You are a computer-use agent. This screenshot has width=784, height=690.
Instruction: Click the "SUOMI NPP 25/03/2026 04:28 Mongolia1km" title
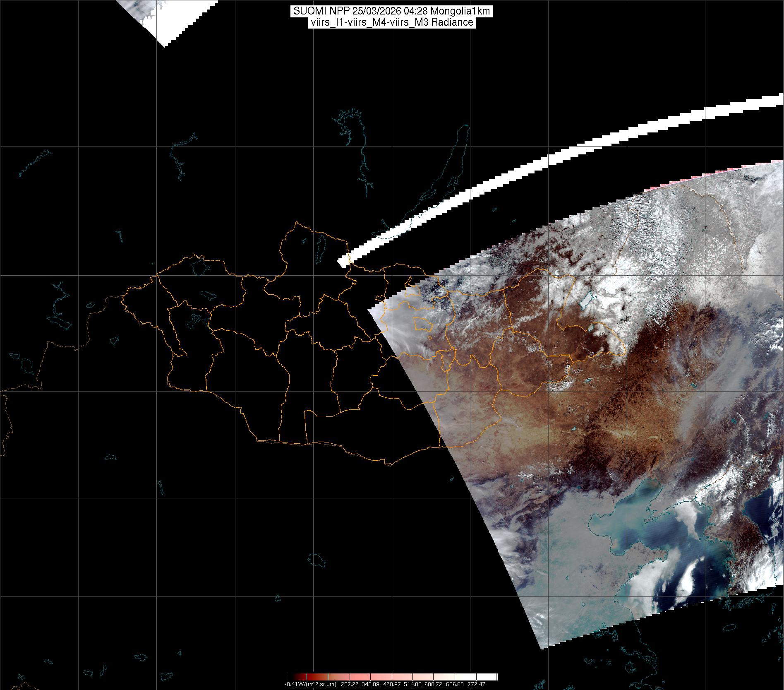[x=392, y=11]
